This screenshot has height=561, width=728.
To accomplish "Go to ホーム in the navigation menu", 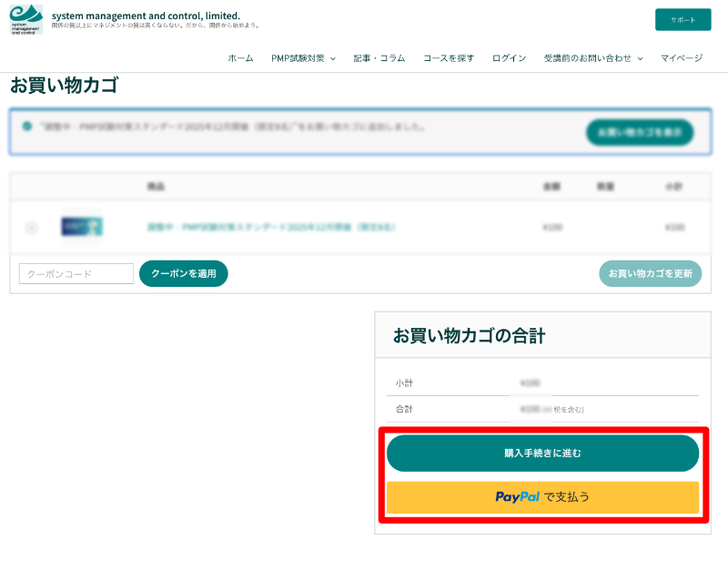I will [x=240, y=58].
